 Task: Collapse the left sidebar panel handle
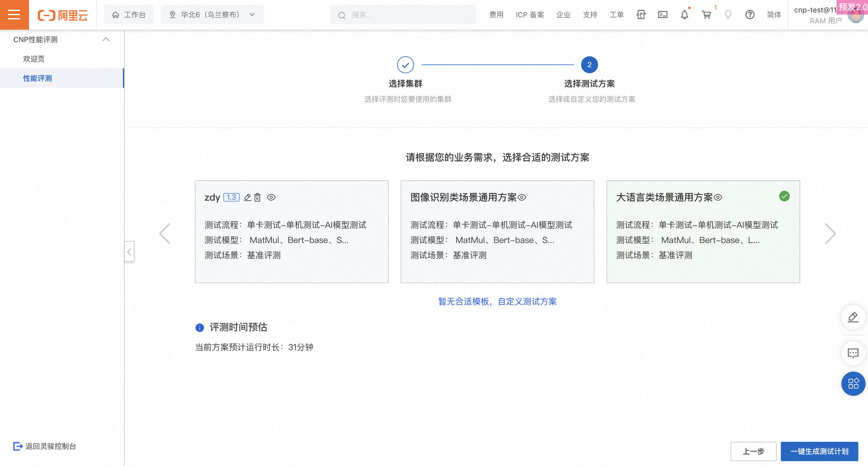pos(129,251)
